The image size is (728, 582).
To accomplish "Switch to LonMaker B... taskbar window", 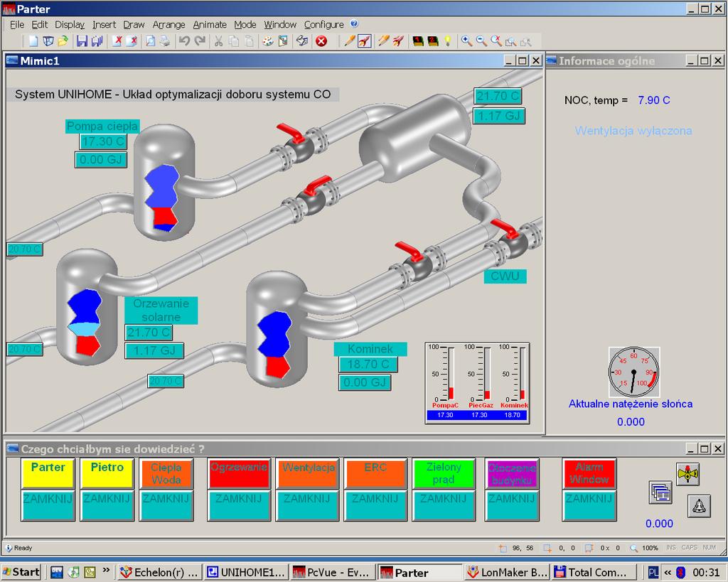I will (x=507, y=572).
